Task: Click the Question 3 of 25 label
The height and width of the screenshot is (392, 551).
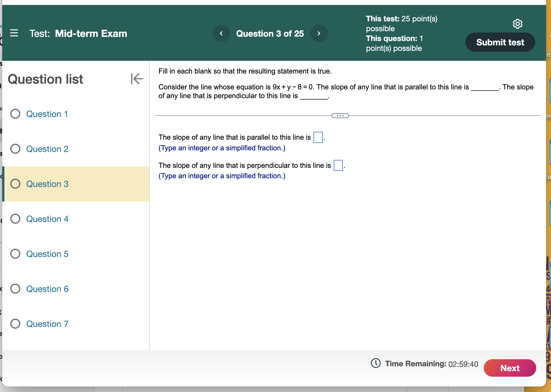Action: [x=270, y=33]
